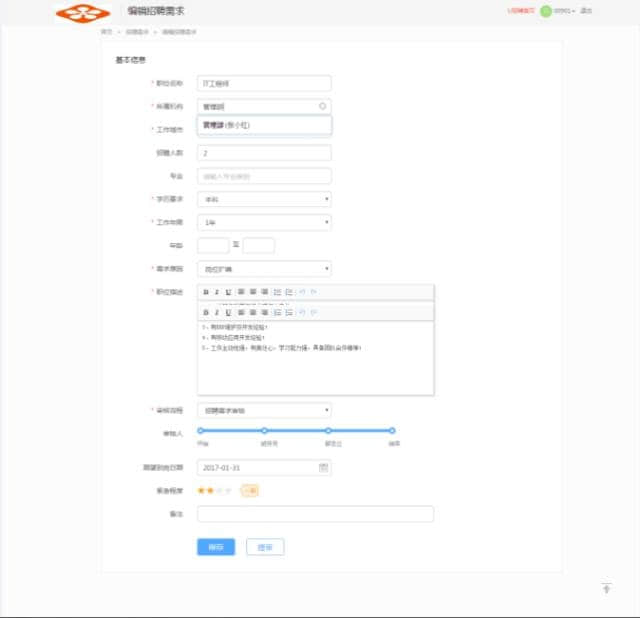This screenshot has height=618, width=640.
Task: Open the approval process dropdown
Action: pyautogui.click(x=264, y=410)
